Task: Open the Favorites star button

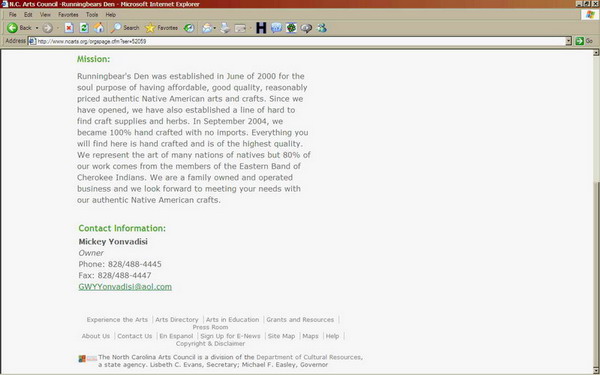Action: tap(161, 28)
